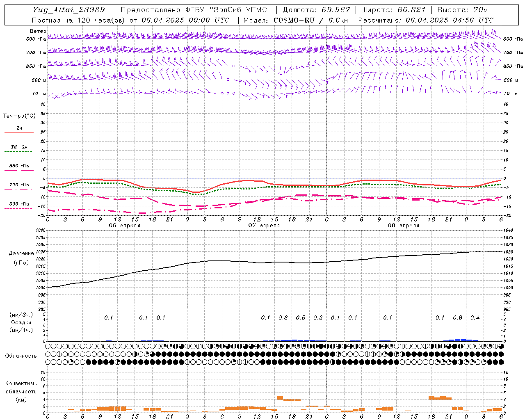Select the Высота: 70м header entry
This screenshot has height=420, width=525.
pyautogui.click(x=463, y=10)
